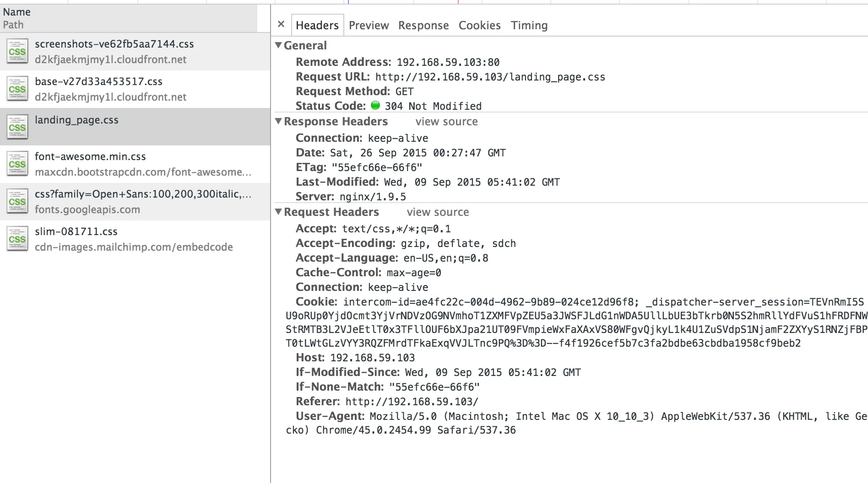The height and width of the screenshot is (483, 868).
Task: Switch to the Preview tab
Action: [369, 25]
